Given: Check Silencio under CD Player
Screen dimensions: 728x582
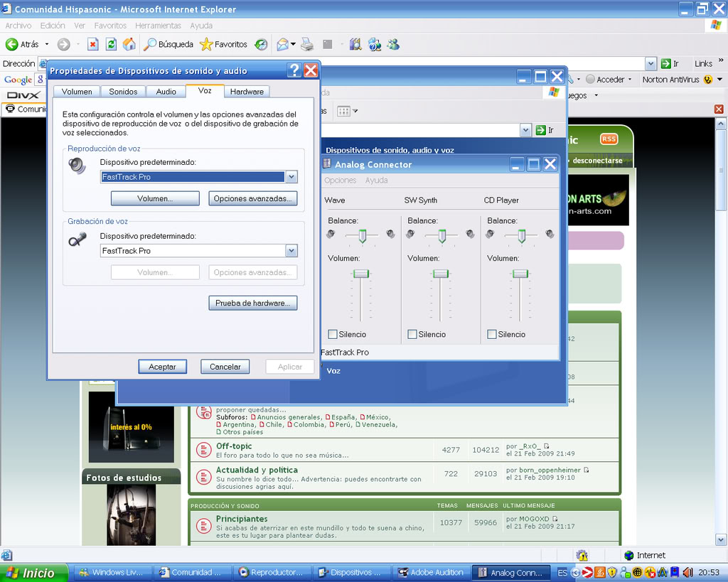Looking at the screenshot, I should [x=492, y=334].
